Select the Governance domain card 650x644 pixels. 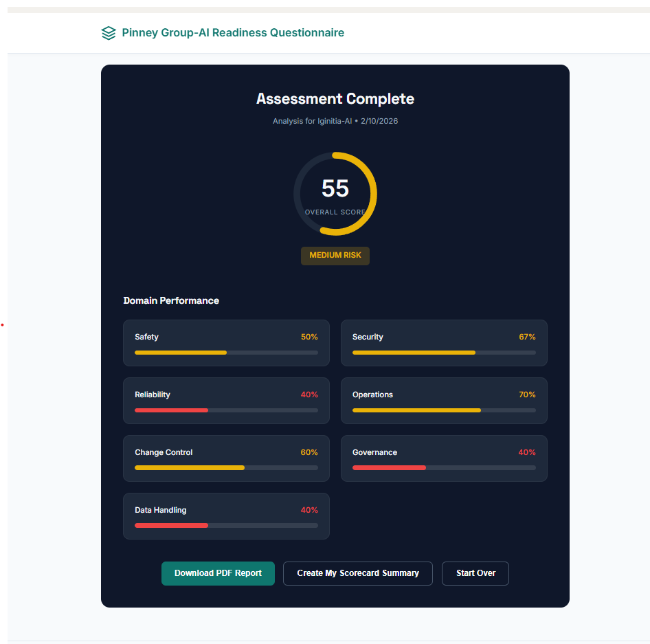click(x=444, y=458)
